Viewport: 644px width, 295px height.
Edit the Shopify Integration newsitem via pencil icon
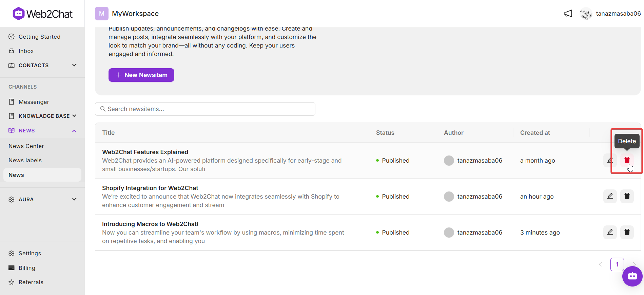(x=610, y=196)
